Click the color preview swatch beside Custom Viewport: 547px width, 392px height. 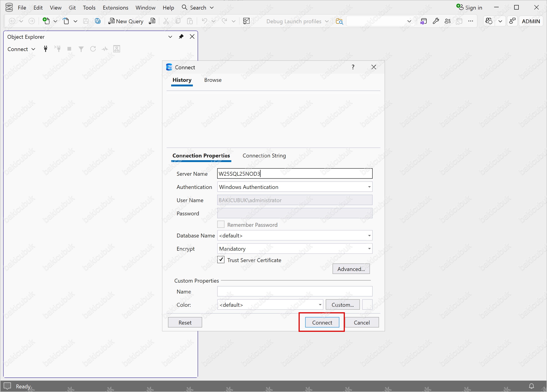click(x=367, y=305)
